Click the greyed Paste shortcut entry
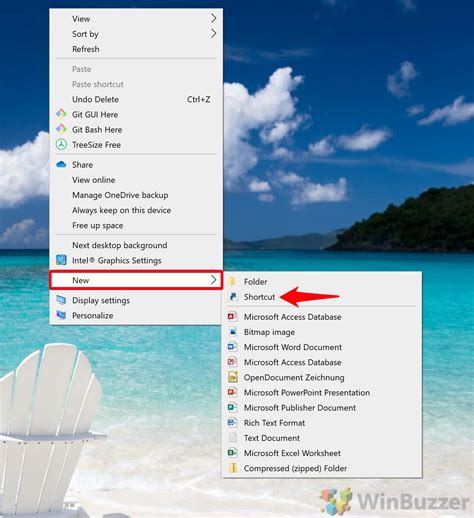 click(136, 84)
